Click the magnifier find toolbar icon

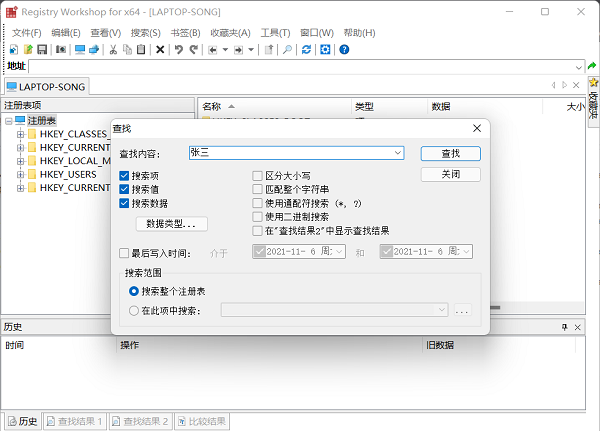click(x=287, y=50)
